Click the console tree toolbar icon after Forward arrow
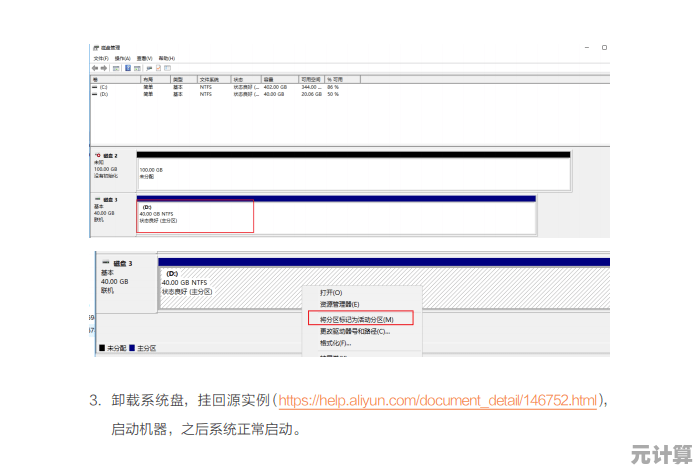699x473 pixels. click(116, 68)
